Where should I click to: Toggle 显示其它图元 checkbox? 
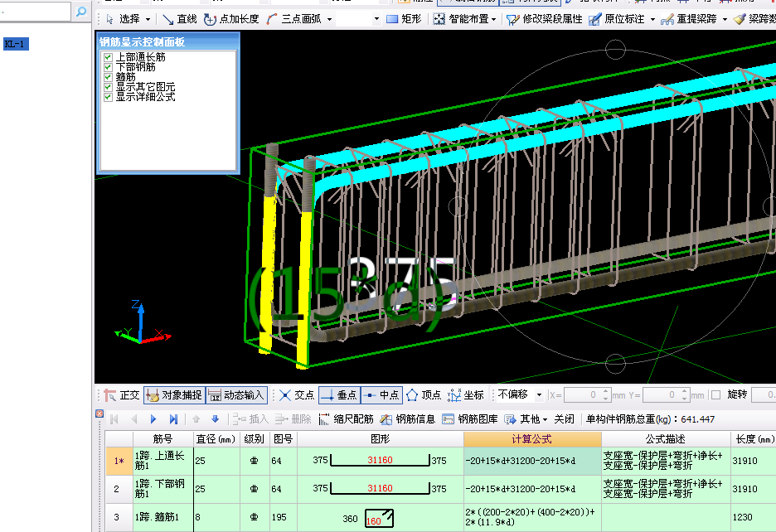click(x=108, y=87)
